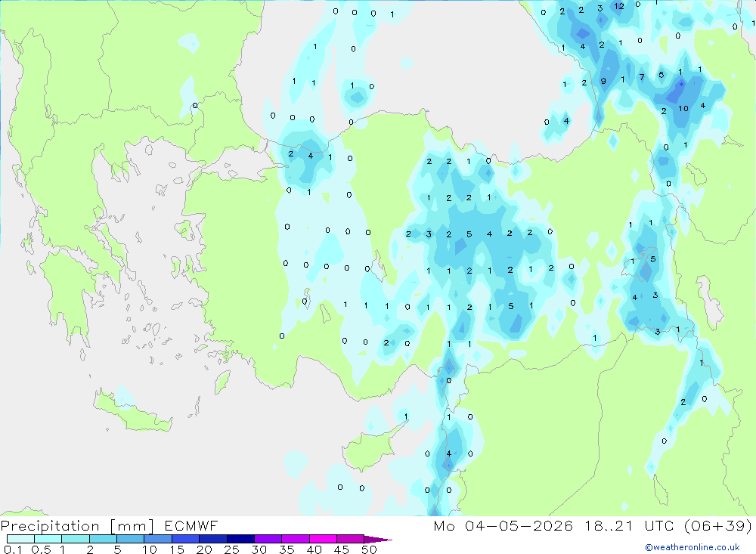Click the '0.5' legend scale label
The height and width of the screenshot is (554, 756).
tap(41, 549)
